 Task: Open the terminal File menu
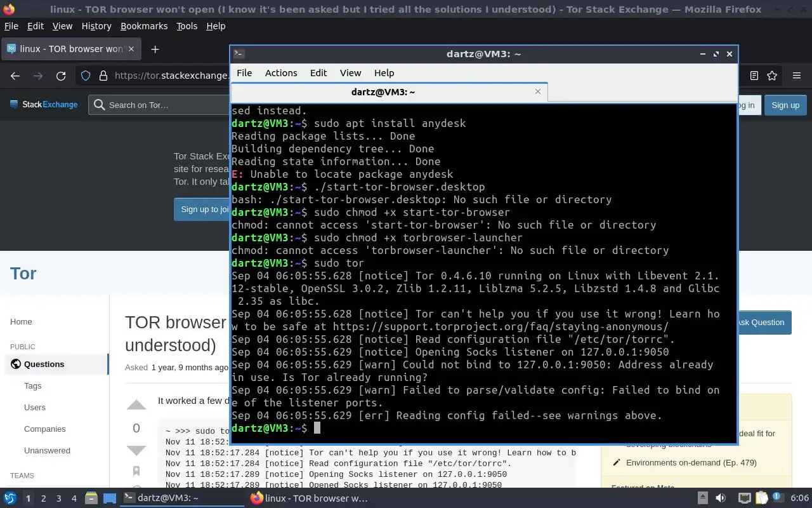click(x=244, y=73)
